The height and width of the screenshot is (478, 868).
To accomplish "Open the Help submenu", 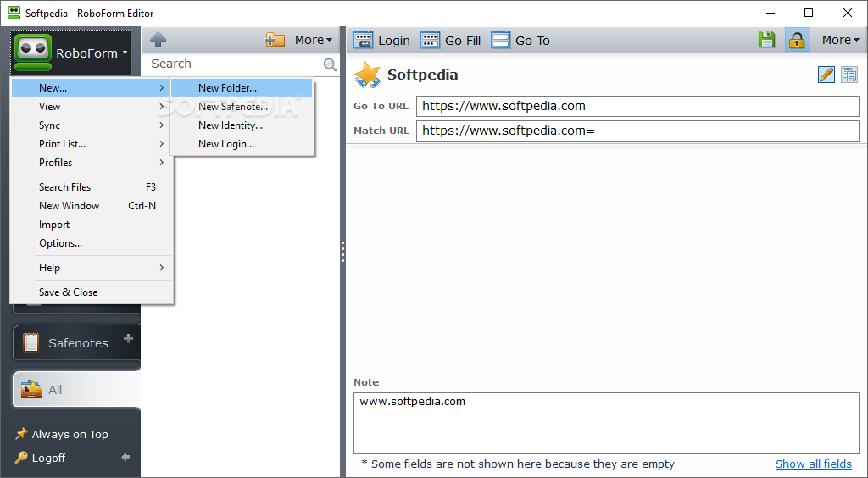I will pos(92,268).
